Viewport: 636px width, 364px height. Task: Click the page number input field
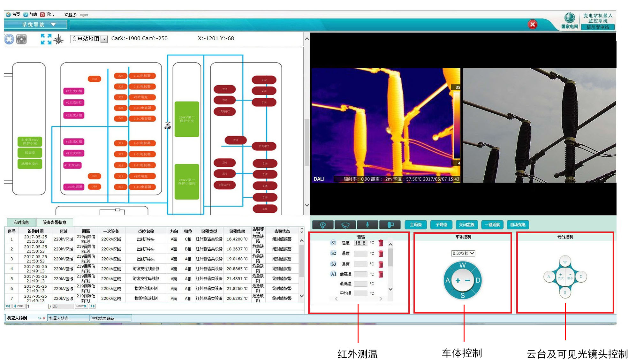click(x=38, y=306)
